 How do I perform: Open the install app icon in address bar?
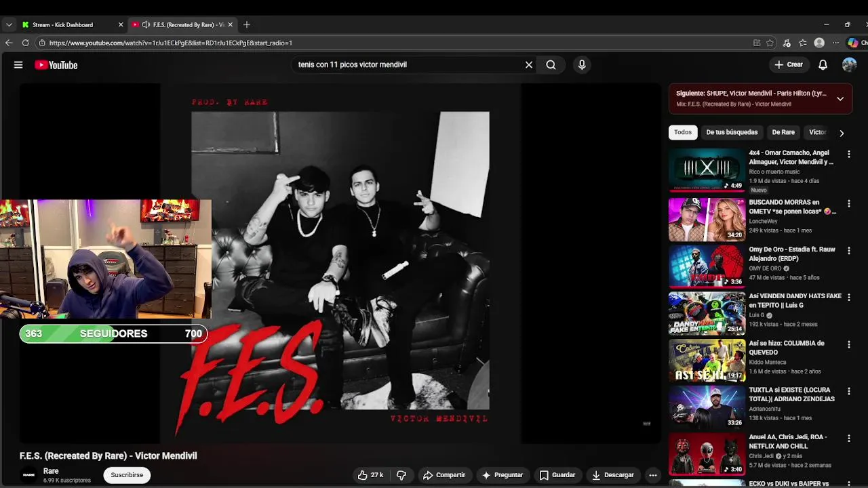point(757,43)
